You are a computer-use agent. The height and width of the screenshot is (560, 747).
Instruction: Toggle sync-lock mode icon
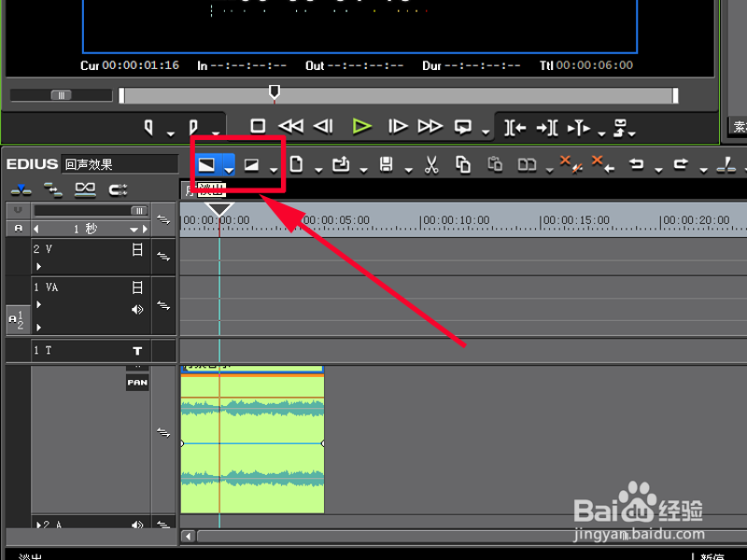pyautogui.click(x=53, y=189)
